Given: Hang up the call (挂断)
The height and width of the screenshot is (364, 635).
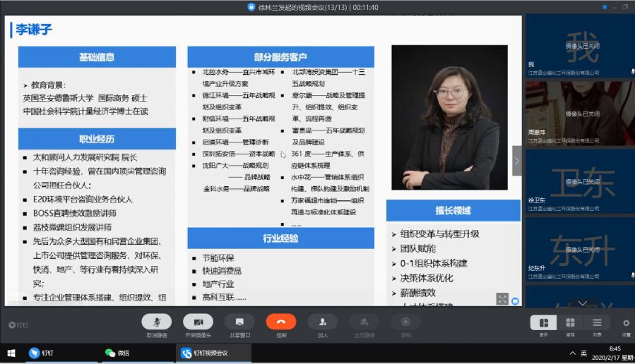Looking at the screenshot, I should pos(280,322).
